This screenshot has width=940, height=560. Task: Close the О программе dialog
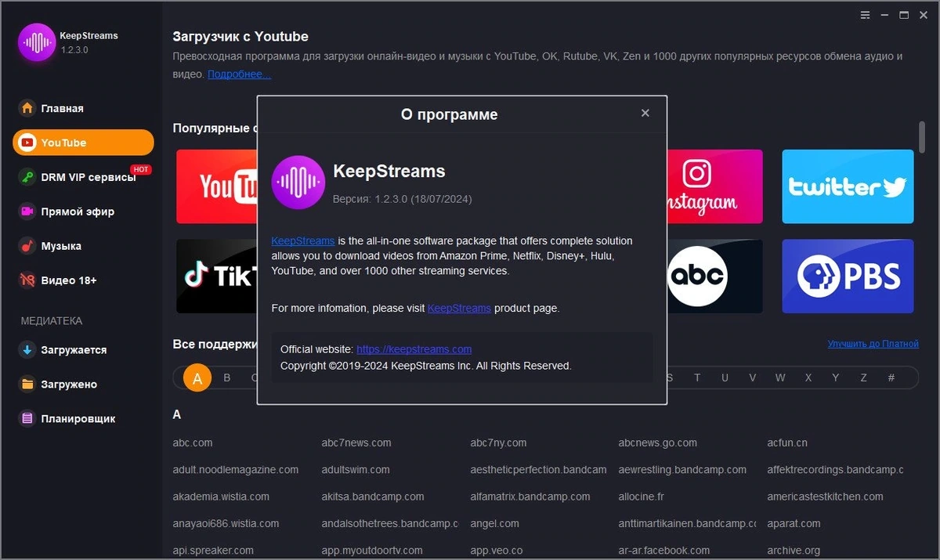coord(645,113)
